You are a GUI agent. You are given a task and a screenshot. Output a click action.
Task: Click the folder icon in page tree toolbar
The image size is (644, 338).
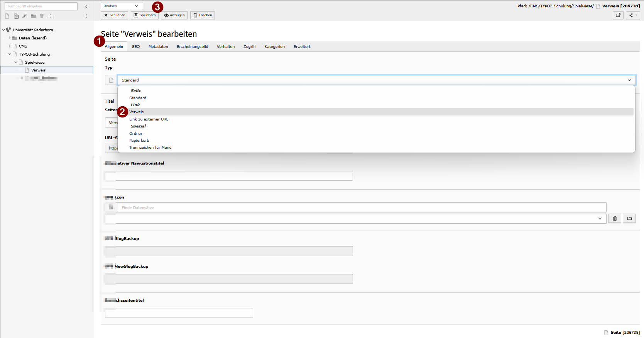click(x=33, y=16)
